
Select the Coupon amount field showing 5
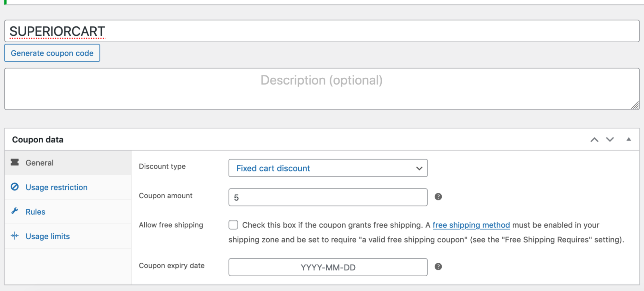tap(328, 197)
